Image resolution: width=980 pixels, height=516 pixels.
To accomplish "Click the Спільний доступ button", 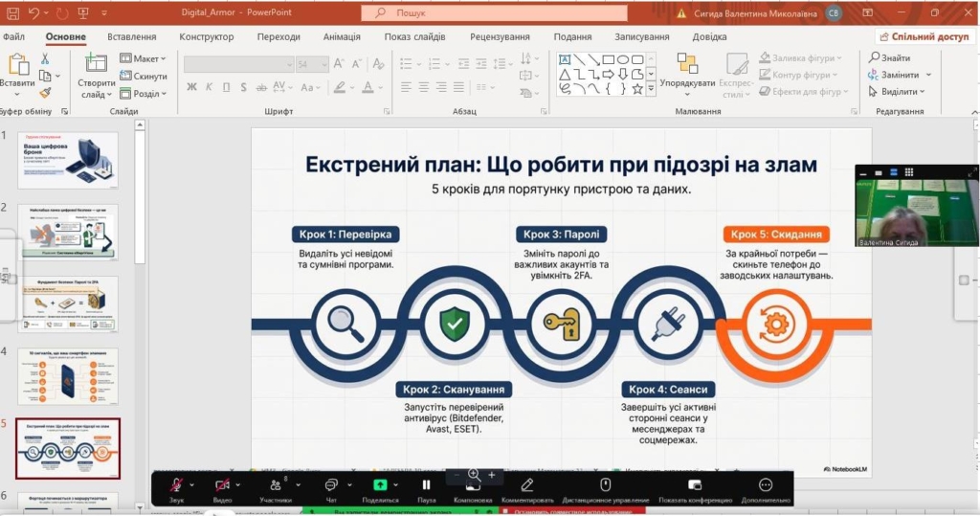I will 924,37.
